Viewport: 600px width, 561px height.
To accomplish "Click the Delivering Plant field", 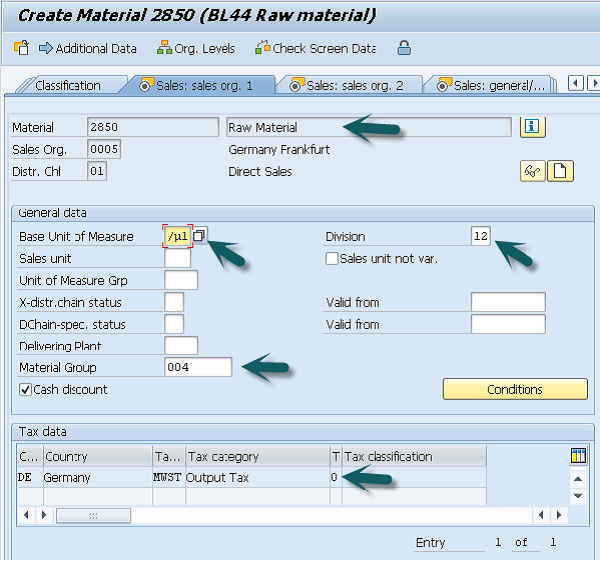I will pyautogui.click(x=181, y=346).
